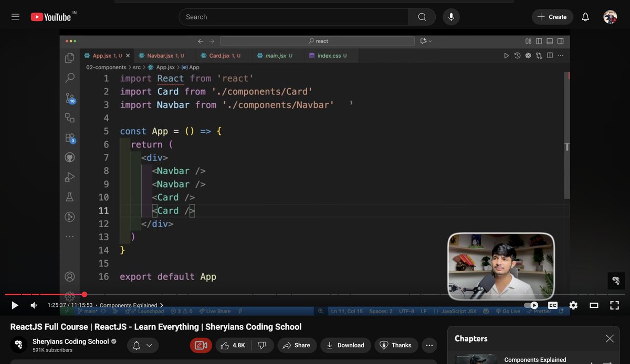The height and width of the screenshot is (364, 630).
Task: Expand the notification bell dropdown for channel
Action: [142, 345]
